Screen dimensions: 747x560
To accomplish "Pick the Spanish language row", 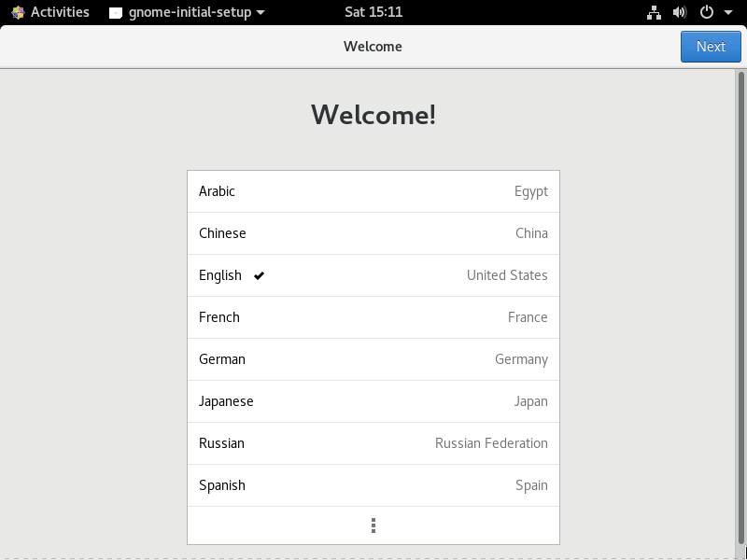I will 373,485.
